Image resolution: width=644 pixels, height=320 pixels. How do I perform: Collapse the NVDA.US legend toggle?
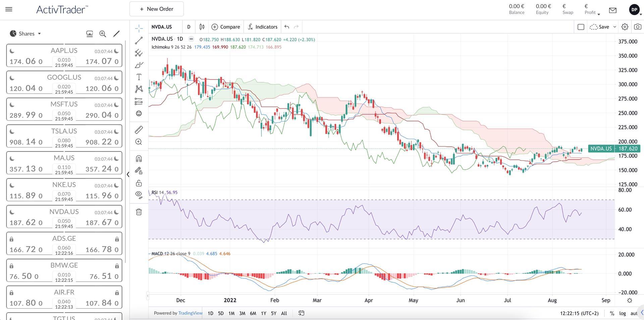pos(191,39)
